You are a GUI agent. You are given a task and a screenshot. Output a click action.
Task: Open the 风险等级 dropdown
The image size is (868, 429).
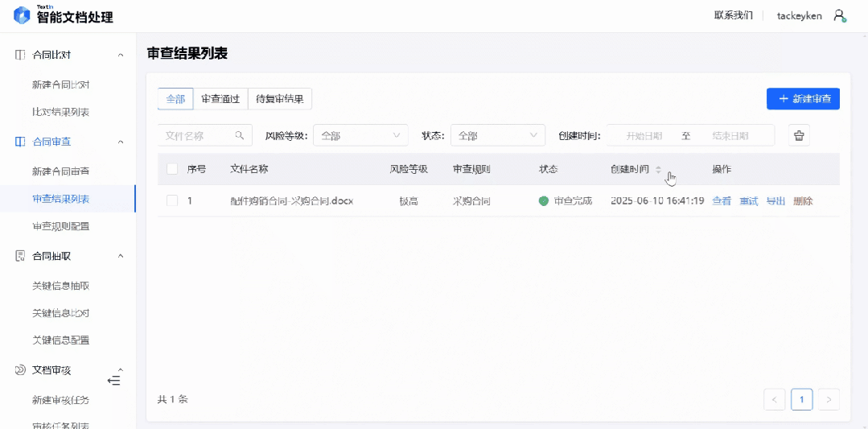360,136
